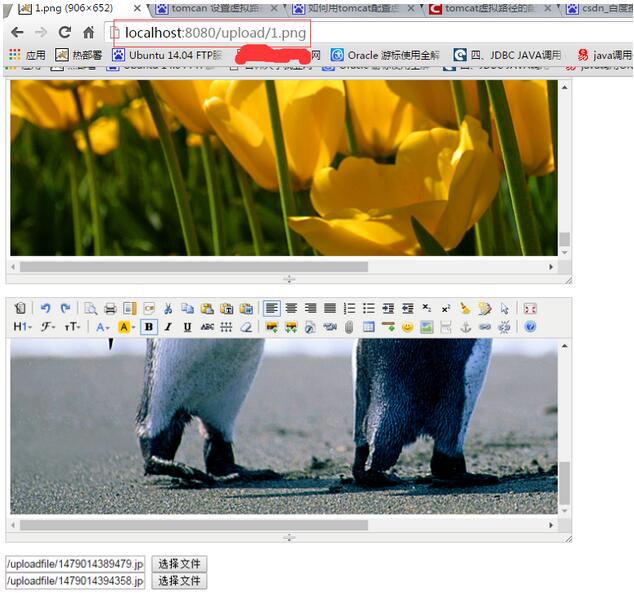
Task: Click the localhost:8080 address bar
Action: point(215,32)
